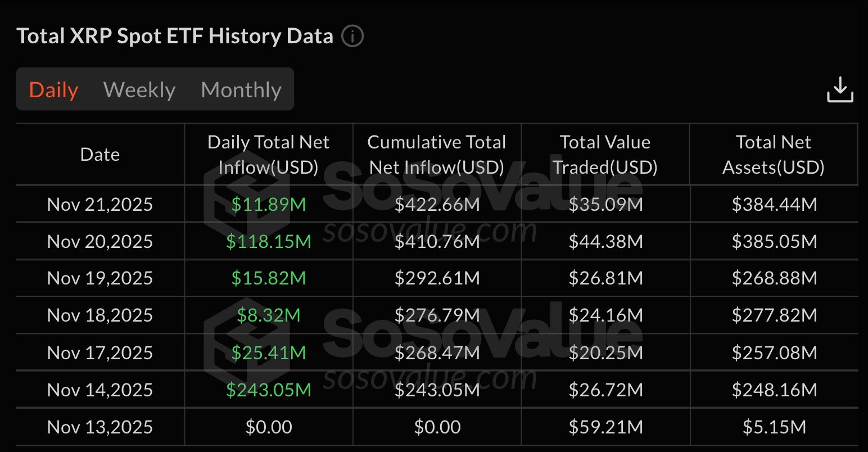Select the Nov 20,2025 row date
Viewport: 868px width, 452px height.
coord(100,241)
